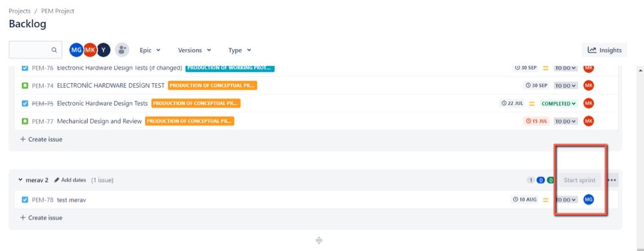Collapse the merav 2 sprint
The height and width of the screenshot is (251, 644).
pyautogui.click(x=20, y=180)
